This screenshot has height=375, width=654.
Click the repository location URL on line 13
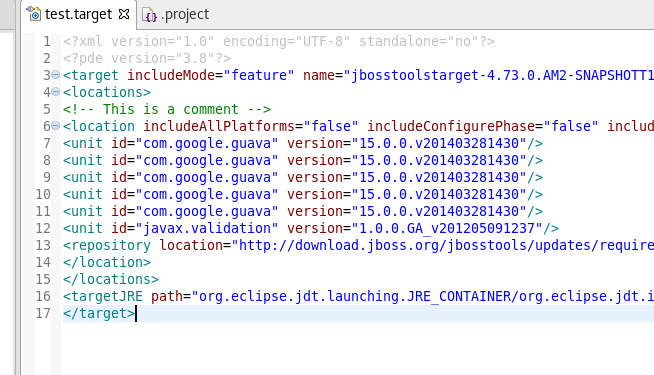[x=443, y=246]
